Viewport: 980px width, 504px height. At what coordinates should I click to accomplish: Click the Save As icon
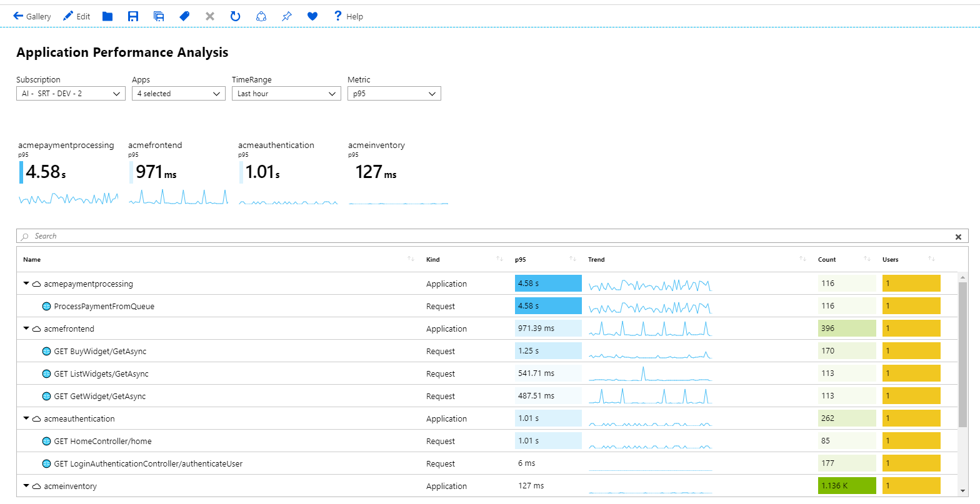[159, 16]
